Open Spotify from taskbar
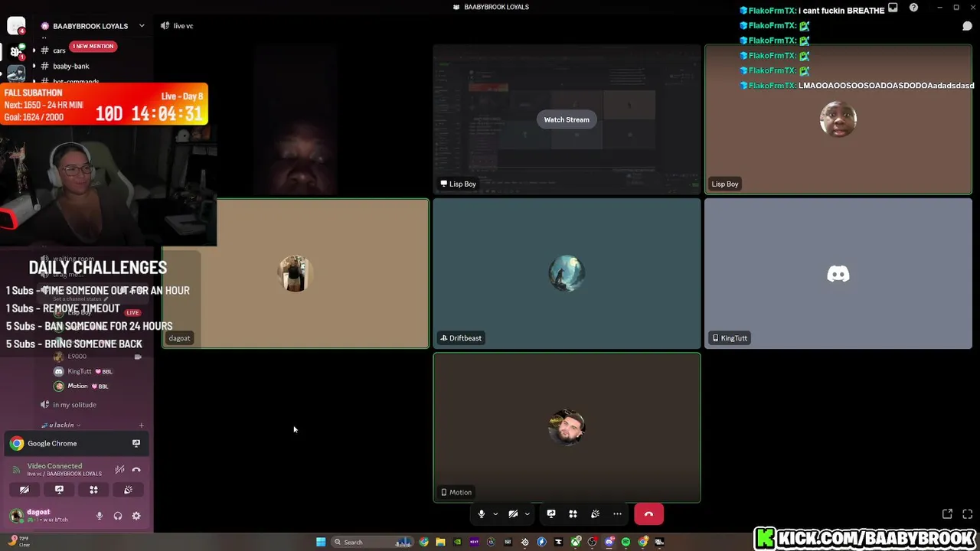The width and height of the screenshot is (980, 551). click(x=626, y=542)
